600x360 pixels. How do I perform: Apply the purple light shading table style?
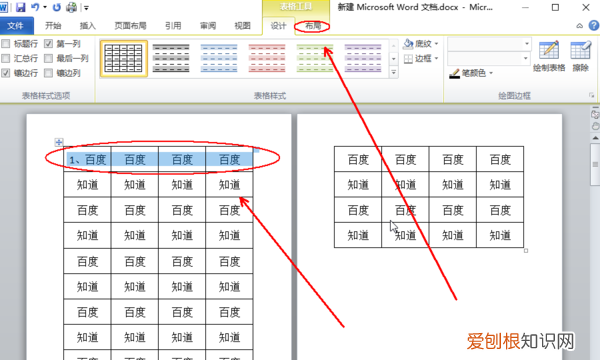[x=363, y=59]
